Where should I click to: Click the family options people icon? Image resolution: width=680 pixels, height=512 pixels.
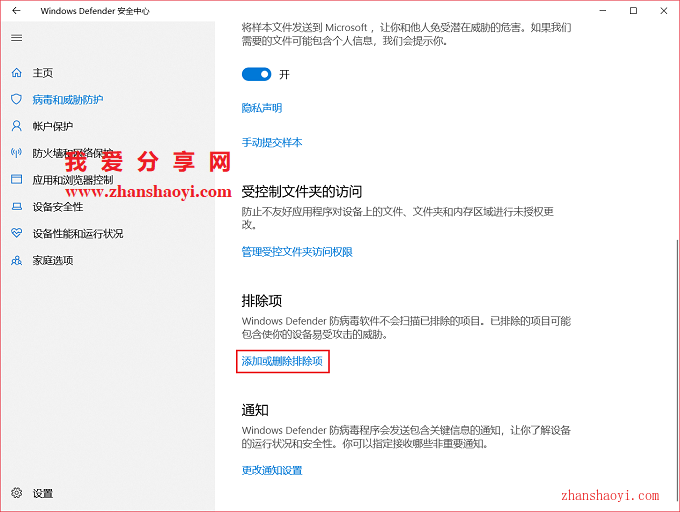click(16, 260)
